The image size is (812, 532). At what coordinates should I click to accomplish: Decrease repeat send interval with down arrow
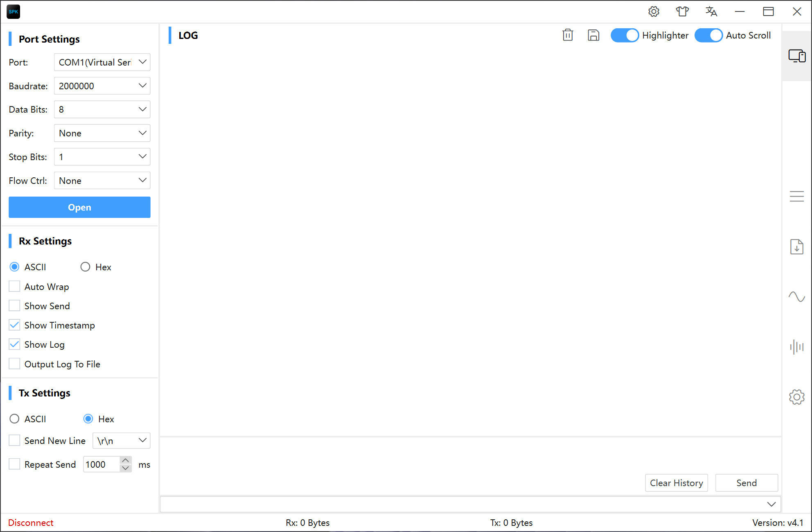pos(126,468)
